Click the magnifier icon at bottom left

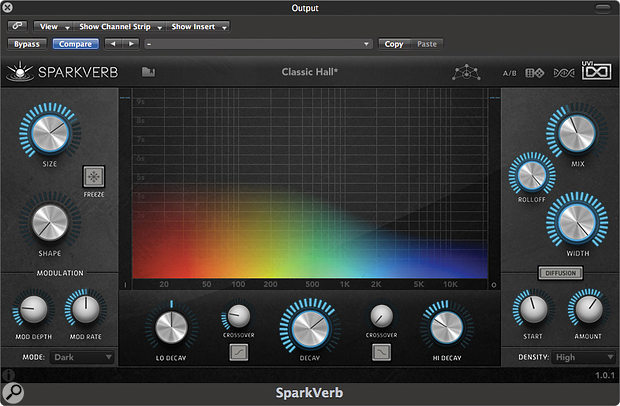tap(13, 393)
